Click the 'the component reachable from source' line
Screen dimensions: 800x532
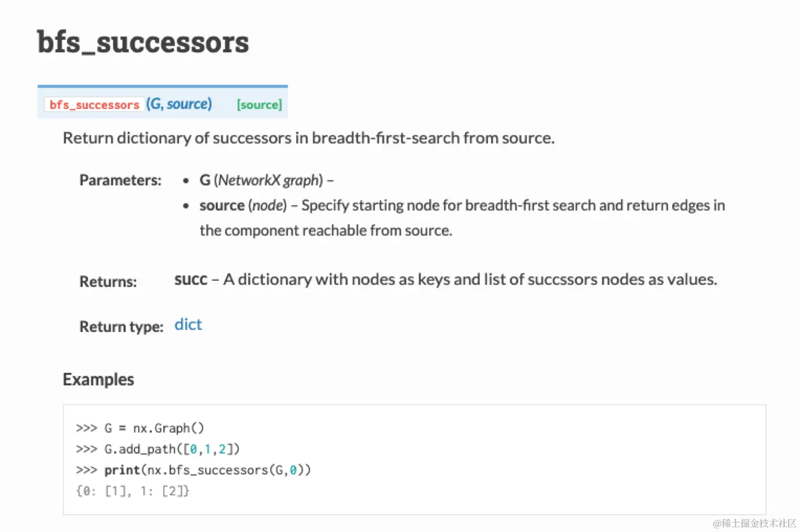(x=326, y=230)
